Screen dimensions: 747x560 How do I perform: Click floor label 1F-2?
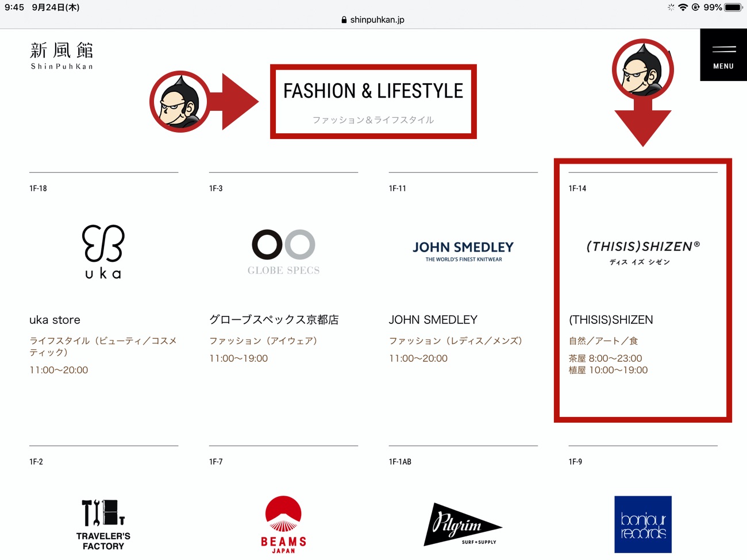(36, 462)
